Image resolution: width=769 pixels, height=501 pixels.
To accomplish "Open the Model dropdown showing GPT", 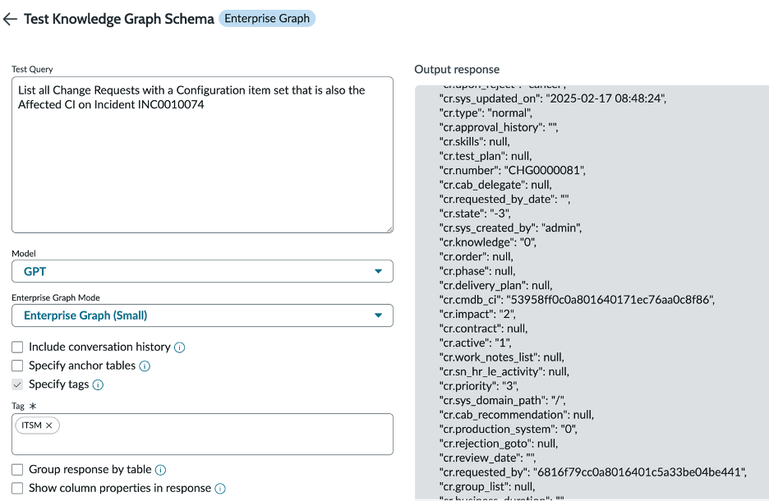I will tap(202, 271).
